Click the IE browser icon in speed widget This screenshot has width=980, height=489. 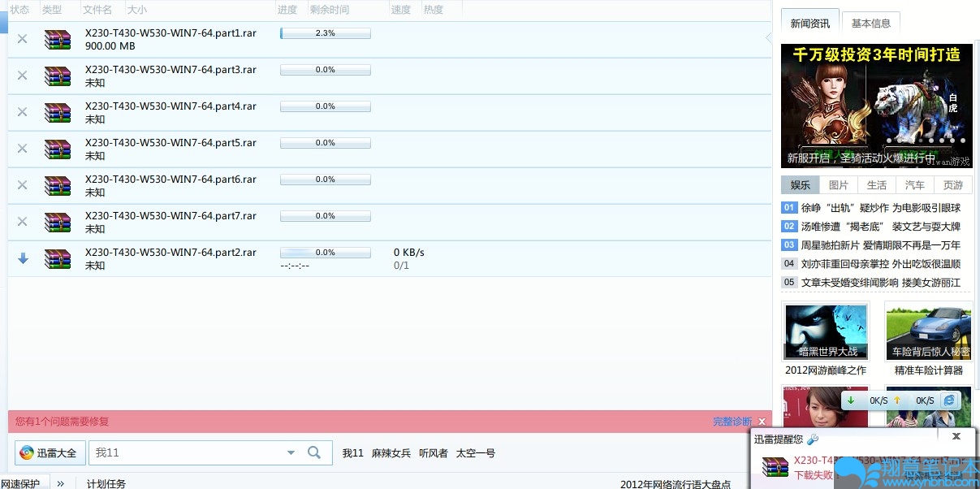click(x=949, y=400)
